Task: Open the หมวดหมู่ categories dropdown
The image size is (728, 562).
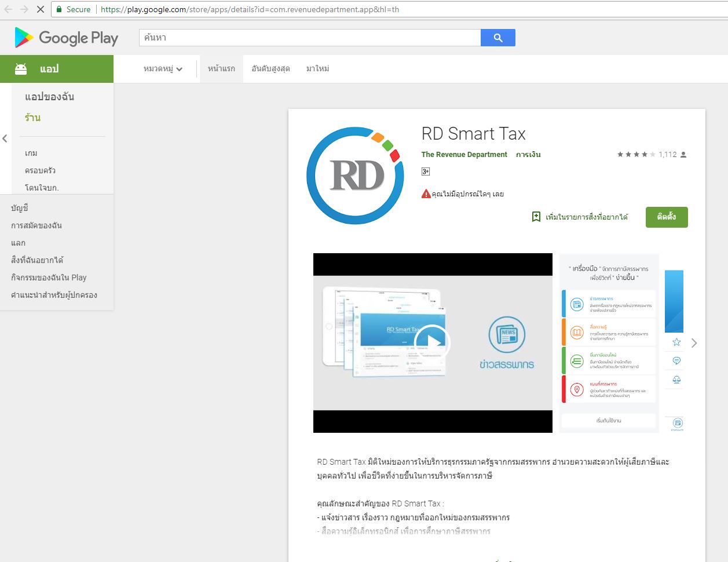Action: (x=163, y=69)
